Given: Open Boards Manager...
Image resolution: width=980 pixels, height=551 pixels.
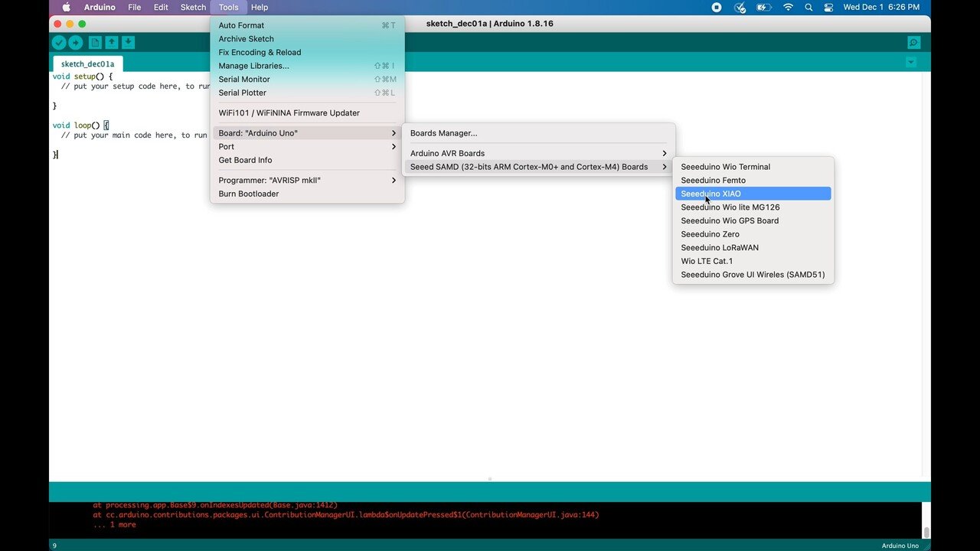Looking at the screenshot, I should 538,133.
